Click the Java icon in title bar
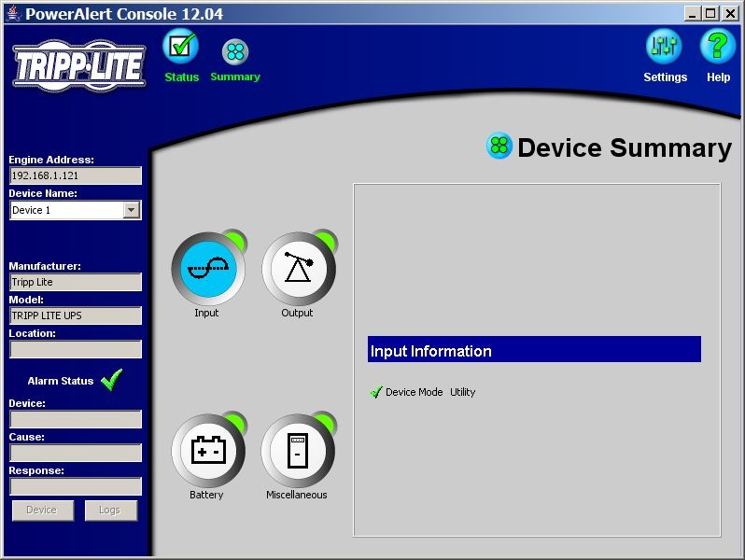This screenshot has width=745, height=560. [x=13, y=13]
